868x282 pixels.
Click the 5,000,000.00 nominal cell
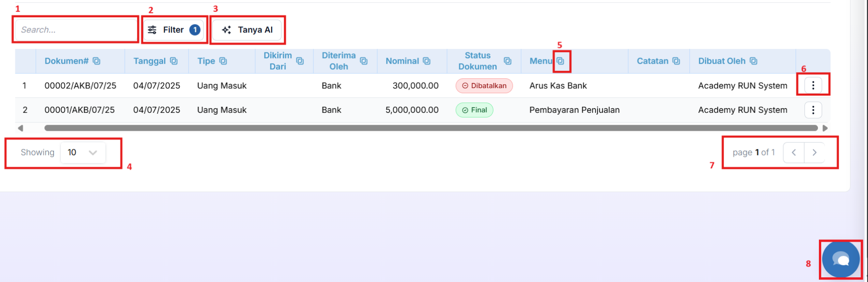pyautogui.click(x=412, y=110)
